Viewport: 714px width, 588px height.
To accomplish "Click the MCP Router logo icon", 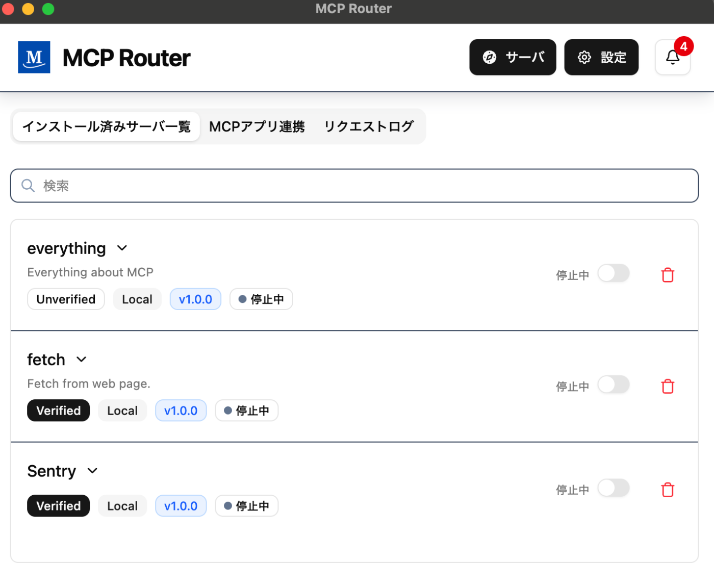I will coord(34,57).
